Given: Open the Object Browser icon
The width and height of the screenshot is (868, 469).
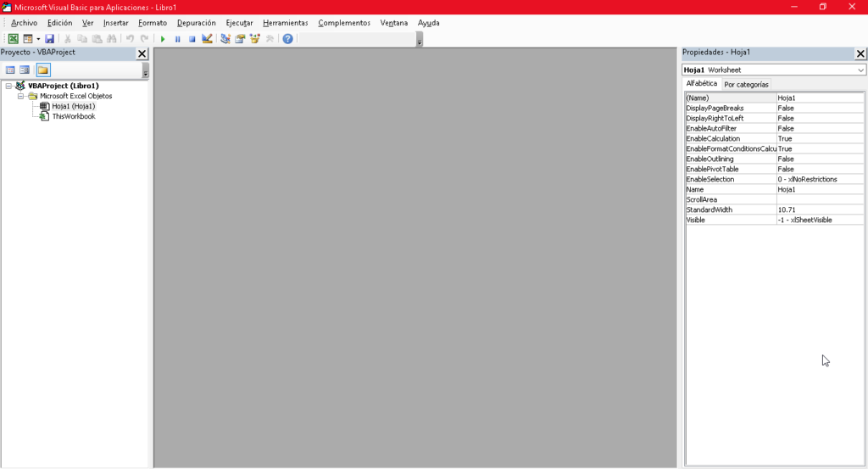Looking at the screenshot, I should click(254, 39).
